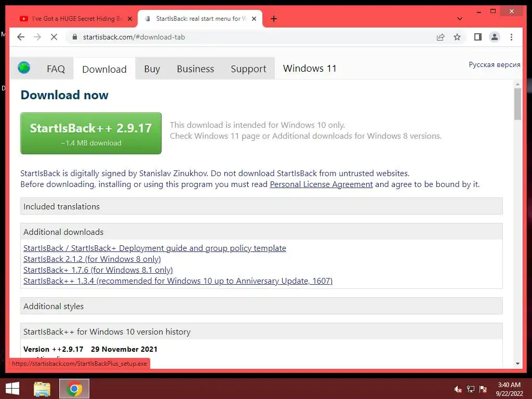Click the forward navigation arrow

tap(37, 37)
